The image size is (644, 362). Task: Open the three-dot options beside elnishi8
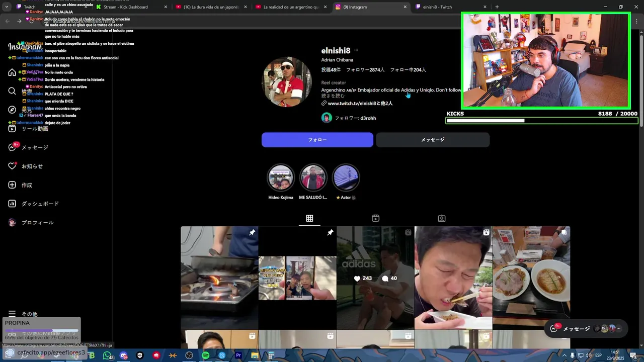[x=356, y=50]
